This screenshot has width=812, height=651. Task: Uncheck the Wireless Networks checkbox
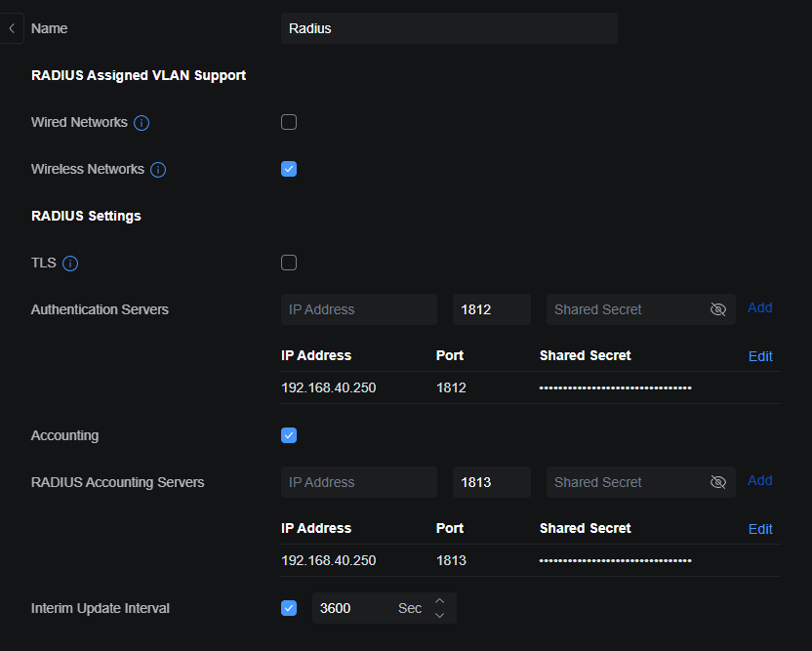(289, 169)
